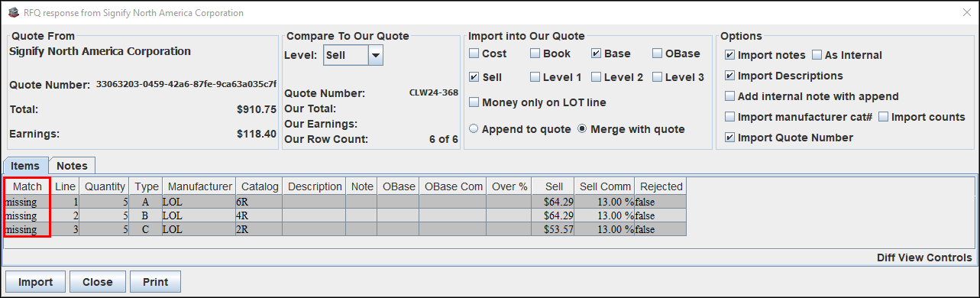Select Merge with quote option
Image resolution: width=980 pixels, height=298 pixels.
pos(582,129)
